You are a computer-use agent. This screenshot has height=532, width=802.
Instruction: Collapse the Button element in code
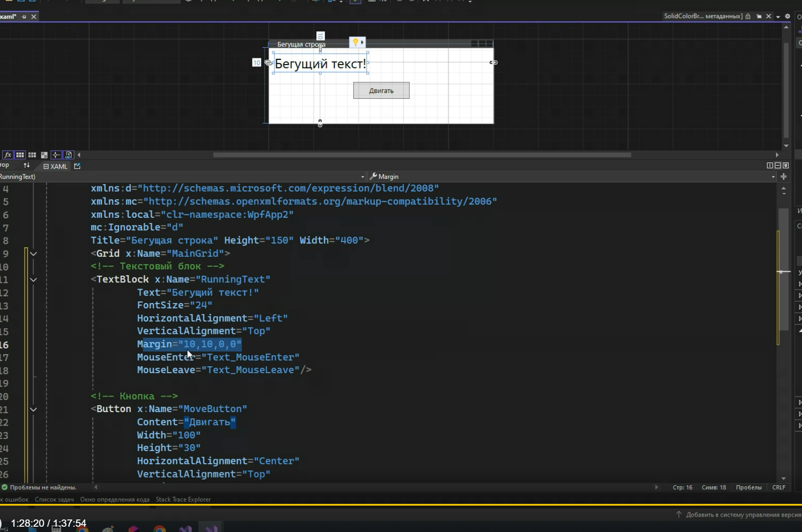(33, 409)
